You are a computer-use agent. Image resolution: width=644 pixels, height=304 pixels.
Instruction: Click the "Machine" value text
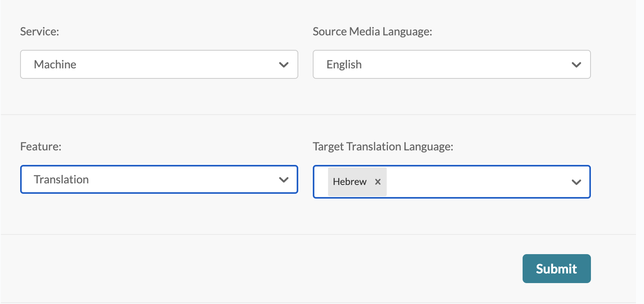point(55,64)
